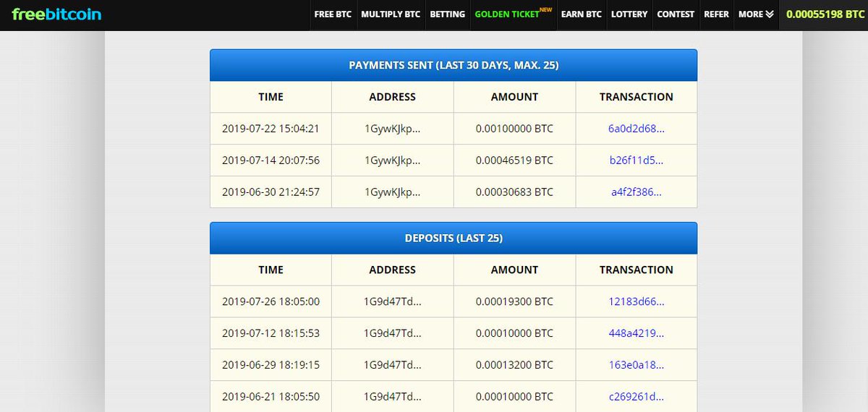Screen dimensions: 868x412
Task: Select amount 0.00046519 BTC
Action: (x=514, y=160)
